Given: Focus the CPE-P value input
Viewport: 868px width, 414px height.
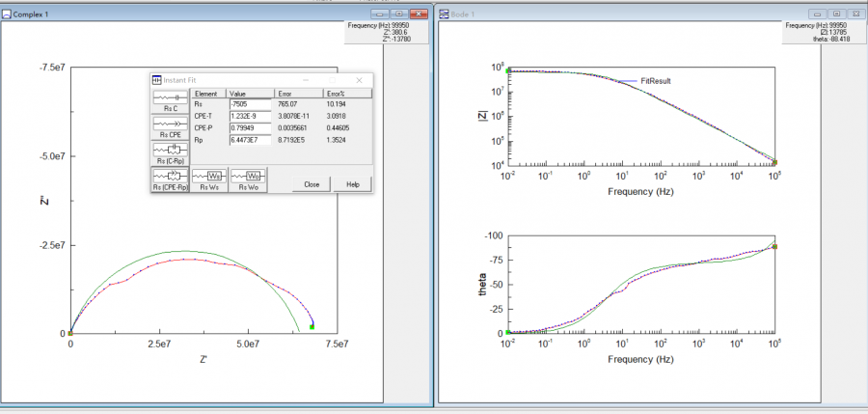Looking at the screenshot, I should click(251, 127).
